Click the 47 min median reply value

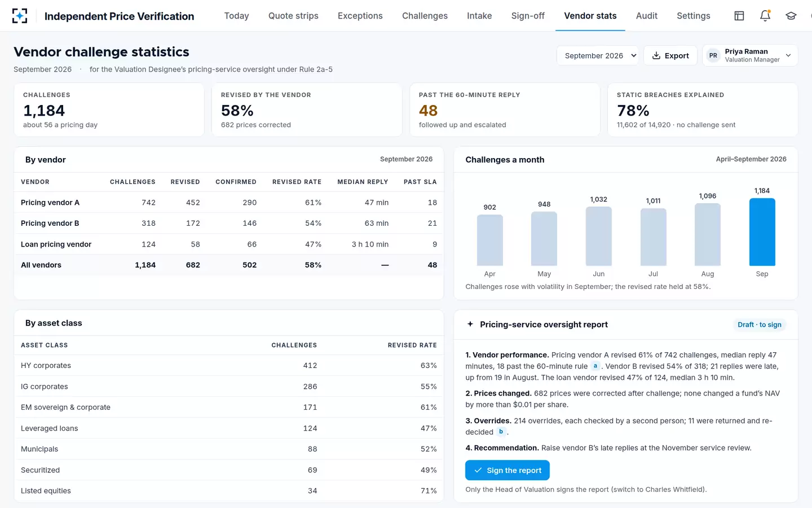click(377, 203)
